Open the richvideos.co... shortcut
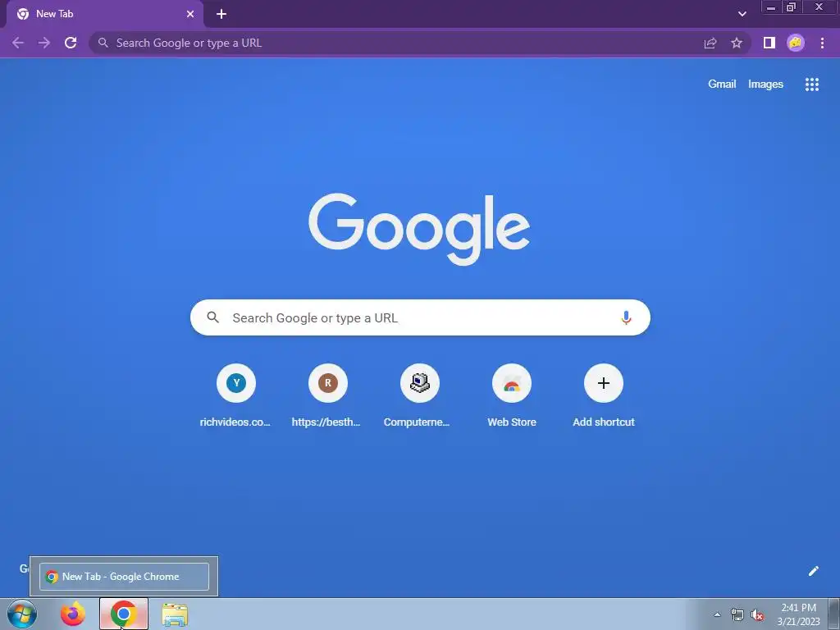 pyautogui.click(x=235, y=396)
